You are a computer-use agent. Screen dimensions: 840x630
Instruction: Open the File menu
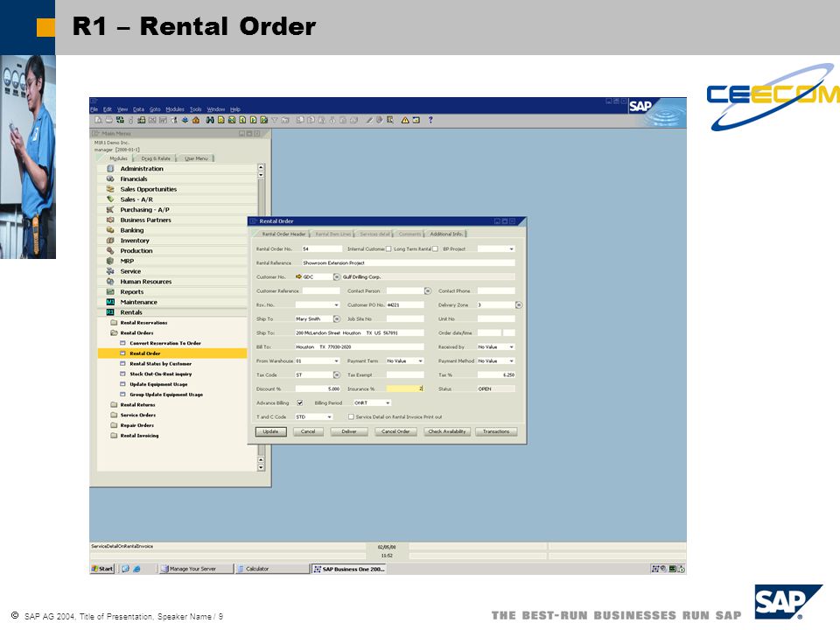pos(94,108)
